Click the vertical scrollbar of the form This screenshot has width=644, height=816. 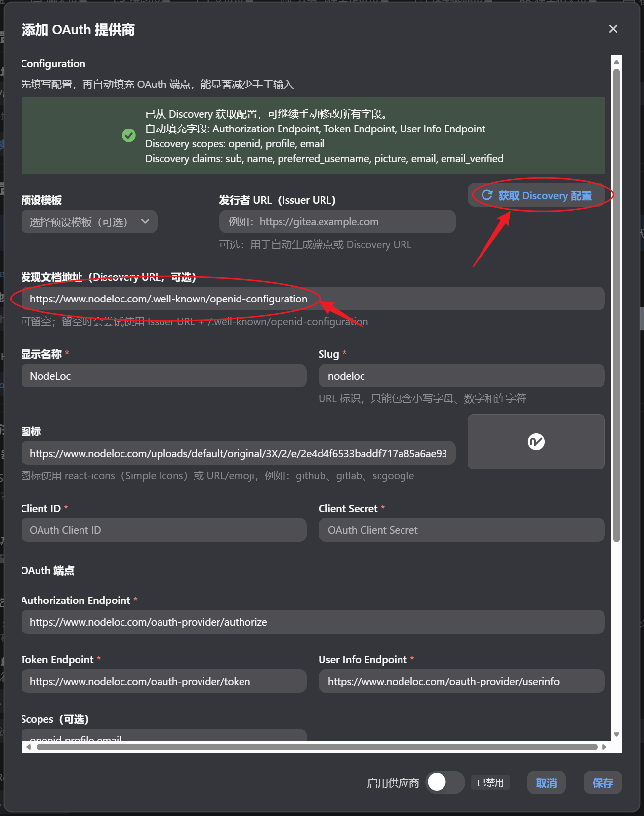click(616, 305)
